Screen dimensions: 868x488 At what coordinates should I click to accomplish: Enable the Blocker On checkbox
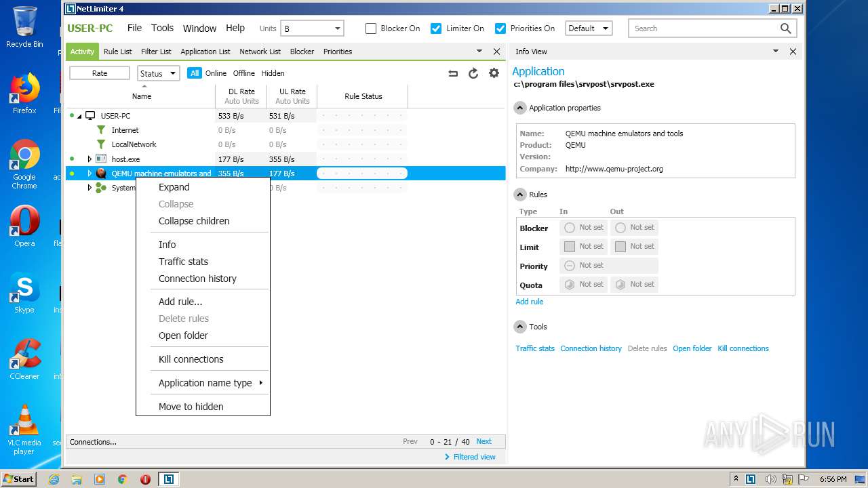coord(371,28)
